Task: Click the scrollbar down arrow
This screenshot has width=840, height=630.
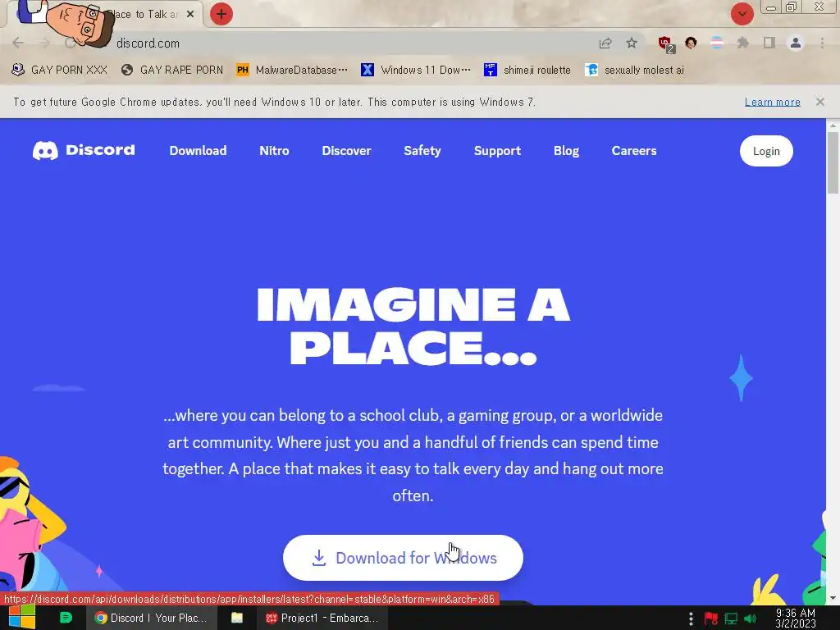Action: point(833,598)
